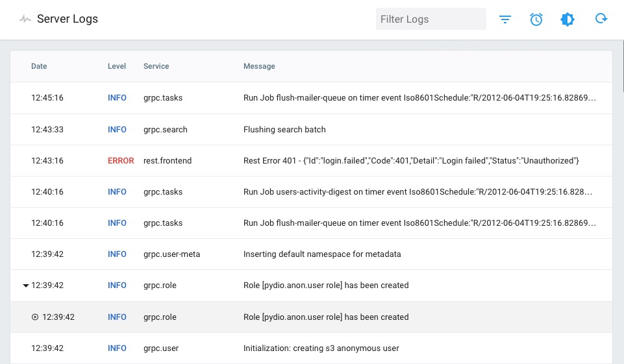624x364 pixels.
Task: Click the Server Logs activity pulse icon
Action: pos(25,19)
